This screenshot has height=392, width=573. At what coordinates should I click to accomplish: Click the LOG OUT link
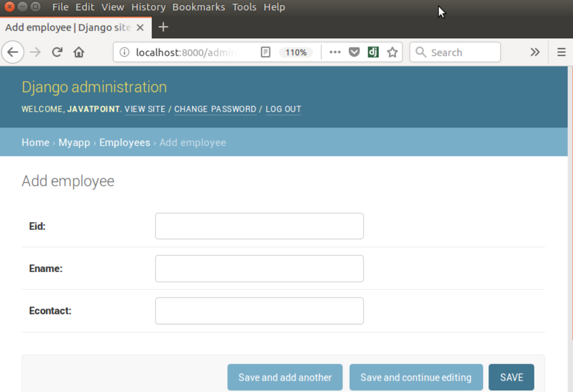click(283, 109)
